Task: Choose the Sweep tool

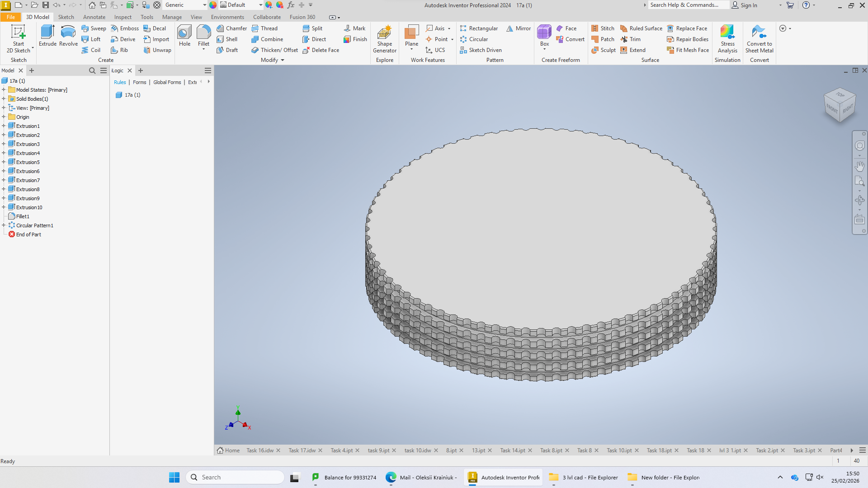Action: click(x=94, y=28)
